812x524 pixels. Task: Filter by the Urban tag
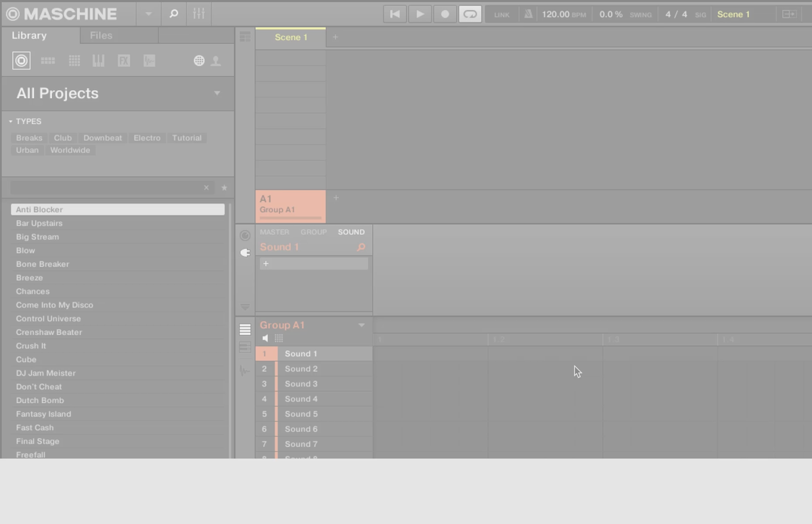click(28, 150)
